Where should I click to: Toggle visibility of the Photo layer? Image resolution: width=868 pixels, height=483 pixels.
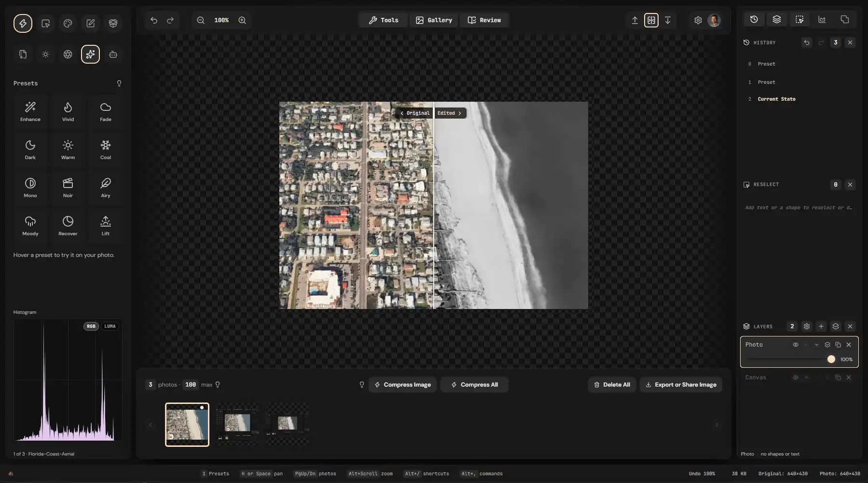click(796, 345)
